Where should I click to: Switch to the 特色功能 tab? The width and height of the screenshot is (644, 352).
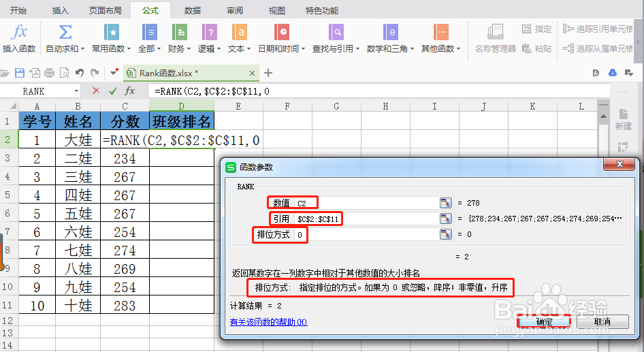(x=321, y=10)
